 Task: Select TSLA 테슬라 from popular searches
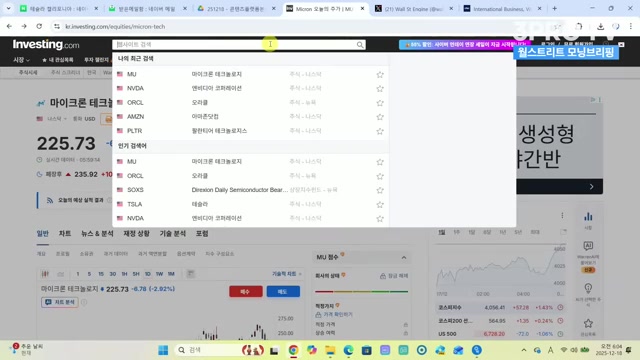coord(251,204)
